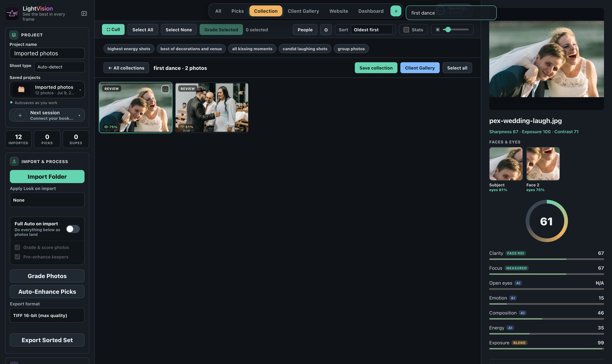The height and width of the screenshot is (364, 612).
Task: Expand the Next session dropdown
Action: click(47, 115)
